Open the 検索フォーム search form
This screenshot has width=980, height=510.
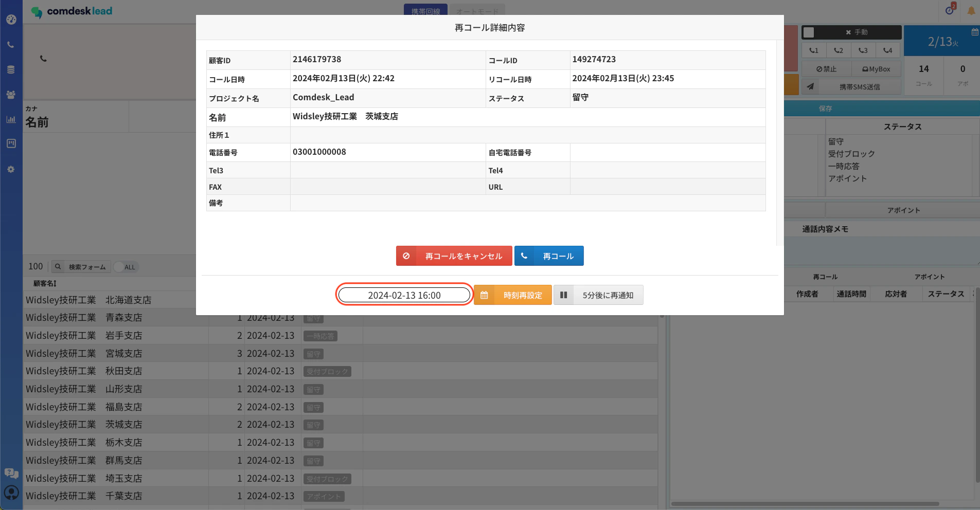[81, 267]
